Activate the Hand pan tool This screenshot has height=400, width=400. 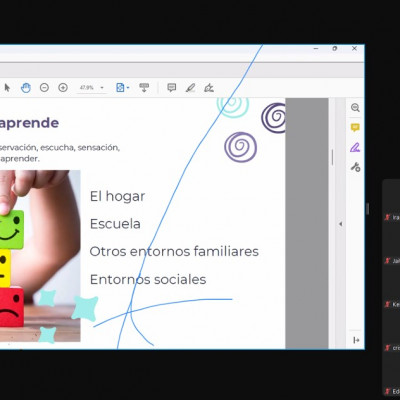(26, 88)
